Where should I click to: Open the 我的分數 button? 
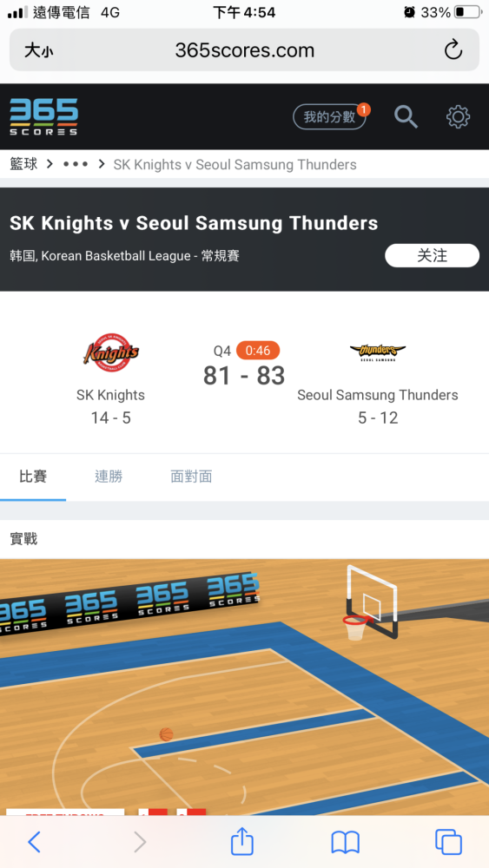click(329, 117)
